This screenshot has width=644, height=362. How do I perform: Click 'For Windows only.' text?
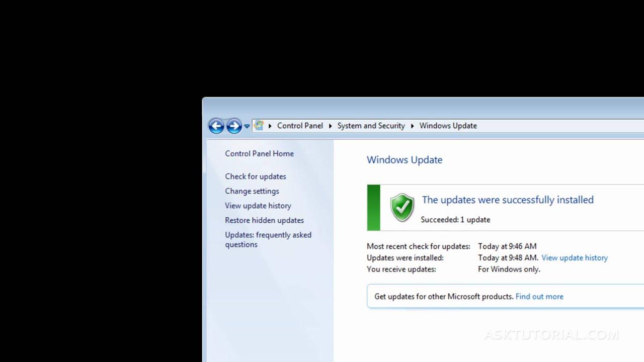pos(509,269)
